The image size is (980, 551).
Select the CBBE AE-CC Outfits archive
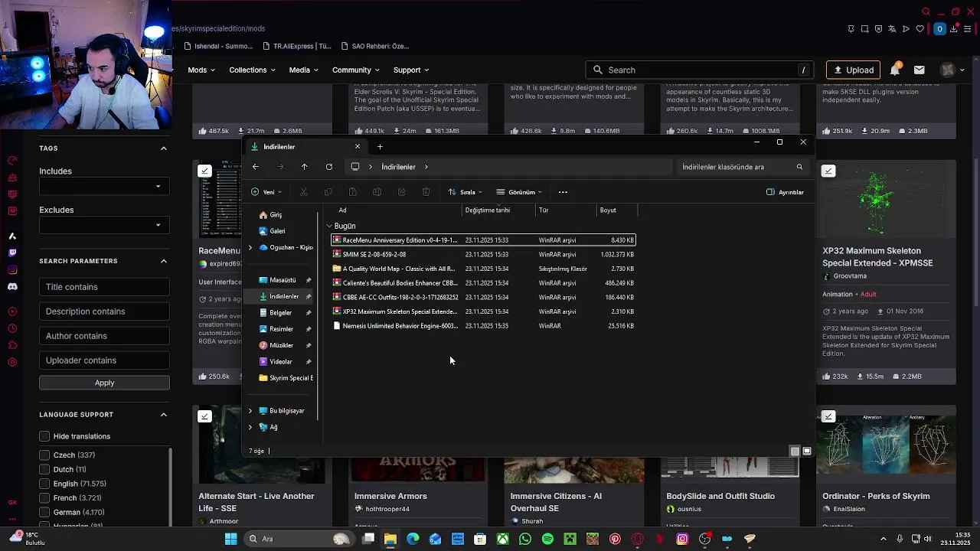click(x=483, y=297)
